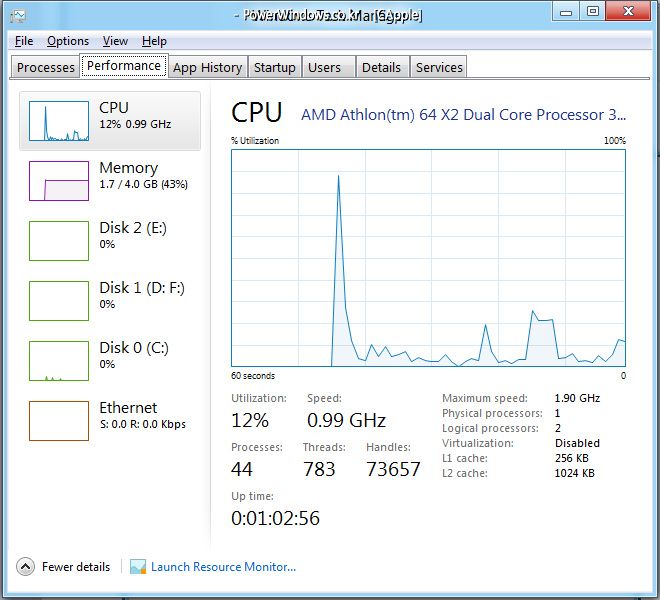This screenshot has height=600, width=660.
Task: Click the 12% utilization value
Action: point(250,420)
